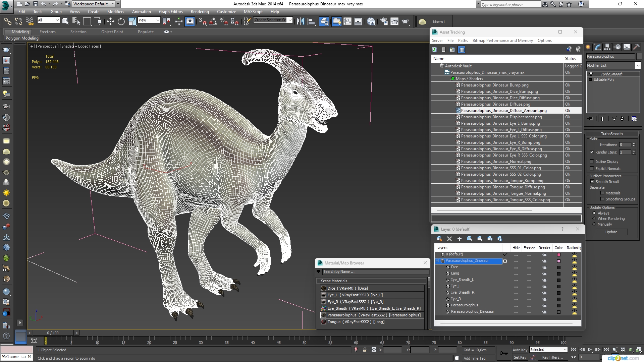This screenshot has height=362, width=644.
Task: Click the Update button in TurboSmooth
Action: click(611, 232)
